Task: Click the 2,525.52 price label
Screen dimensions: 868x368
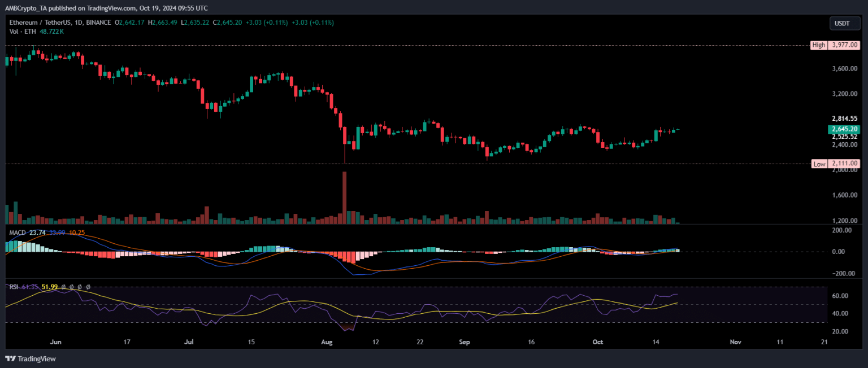Action: [x=845, y=137]
